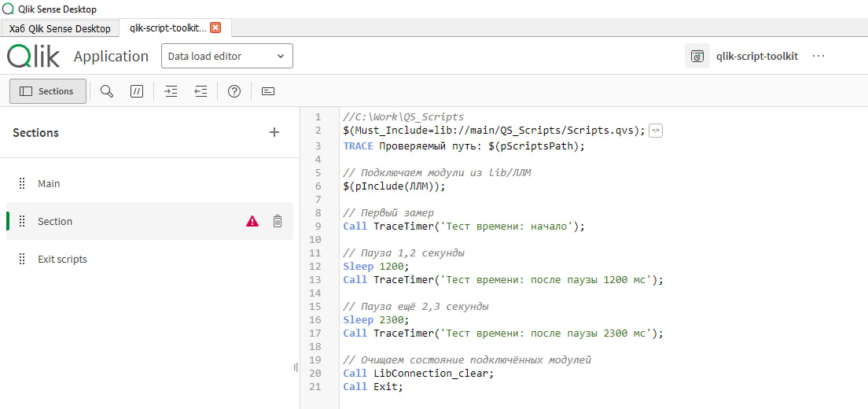
Task: Open the three-dots more options menu
Action: [818, 57]
